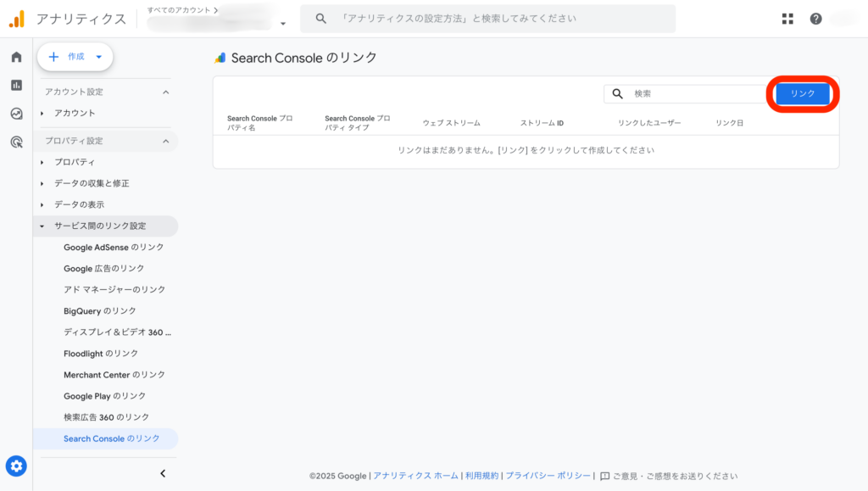Collapse the sidebar with the chevron arrow

[x=163, y=473]
